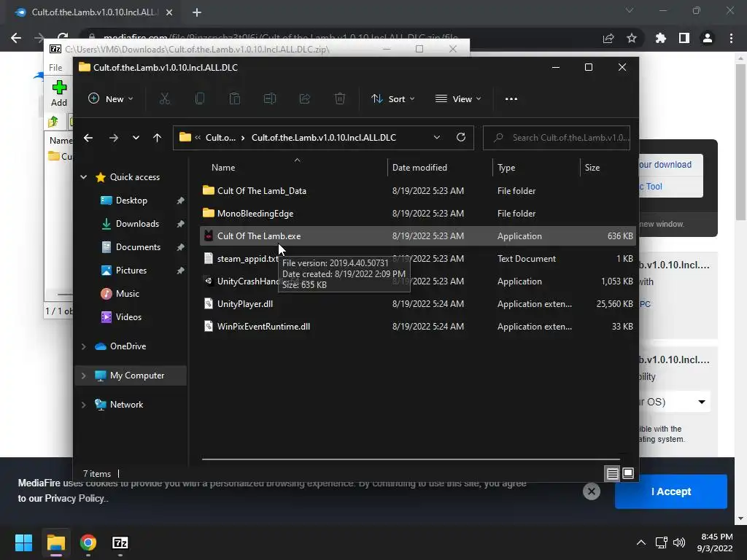The image size is (747, 560).
Task: Select the Cult Of The Lamb_Data folder
Action: coord(418,190)
